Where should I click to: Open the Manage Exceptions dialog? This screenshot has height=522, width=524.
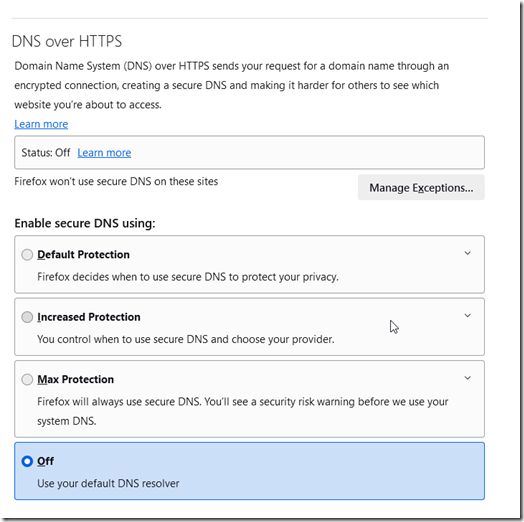coord(421,187)
